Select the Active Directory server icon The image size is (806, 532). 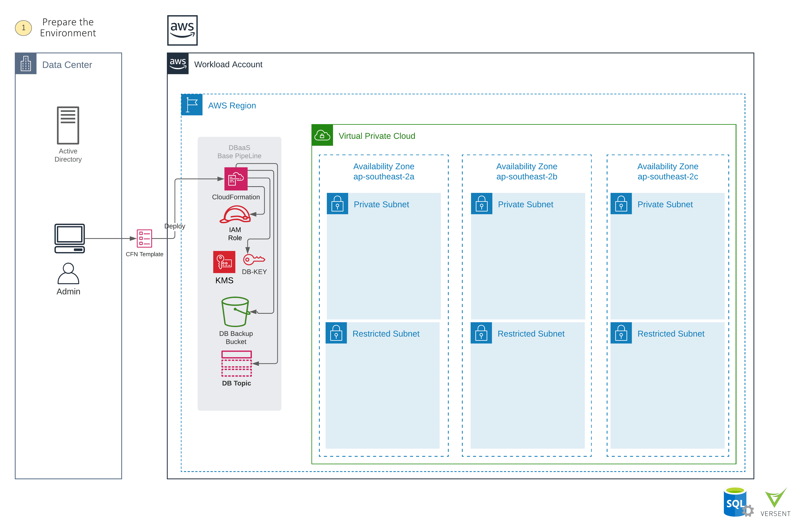point(68,125)
